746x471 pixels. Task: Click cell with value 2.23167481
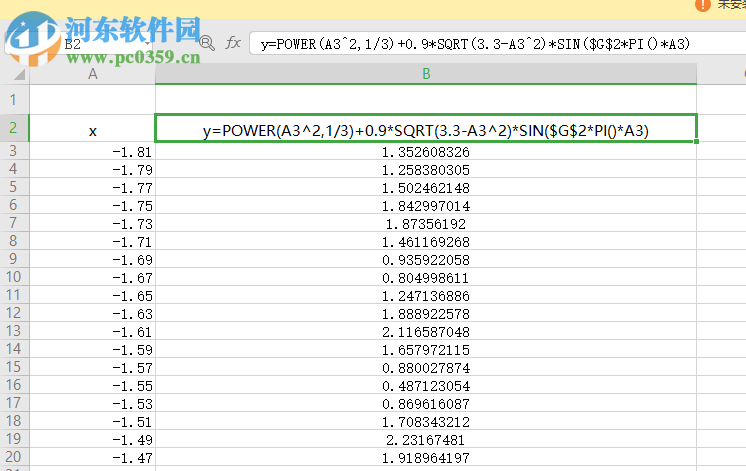tap(426, 440)
